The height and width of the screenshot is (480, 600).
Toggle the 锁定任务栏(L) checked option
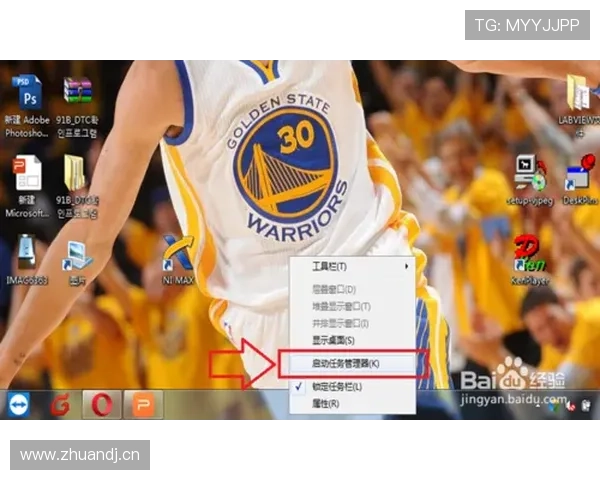pos(352,387)
